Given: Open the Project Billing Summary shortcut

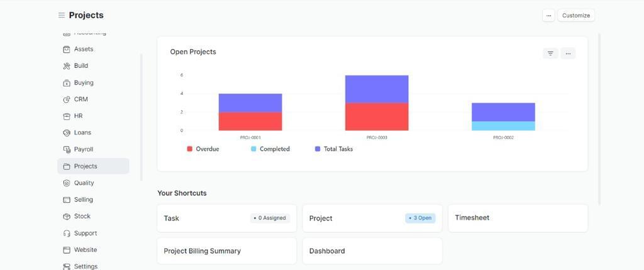Looking at the screenshot, I should [x=226, y=251].
